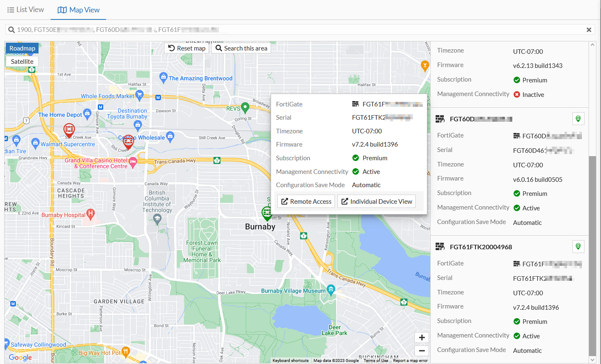Click the Burnaby Hospital H marker
This screenshot has width=601, height=364.
(90, 214)
